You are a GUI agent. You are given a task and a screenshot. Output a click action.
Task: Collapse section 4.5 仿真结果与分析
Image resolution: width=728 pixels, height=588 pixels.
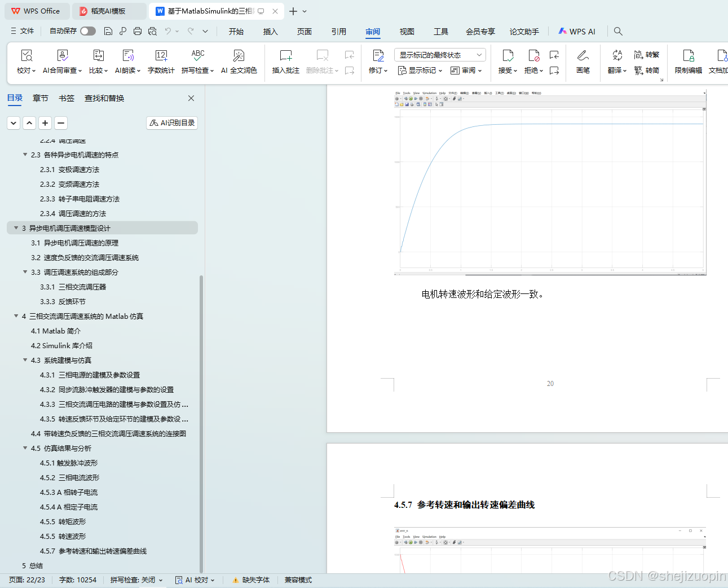click(25, 448)
